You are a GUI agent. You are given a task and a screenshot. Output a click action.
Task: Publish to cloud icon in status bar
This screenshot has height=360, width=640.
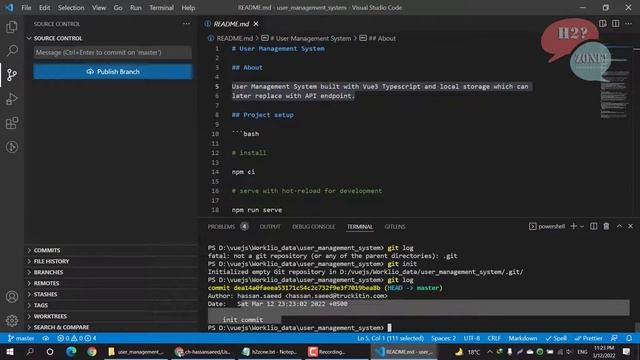pos(46,338)
